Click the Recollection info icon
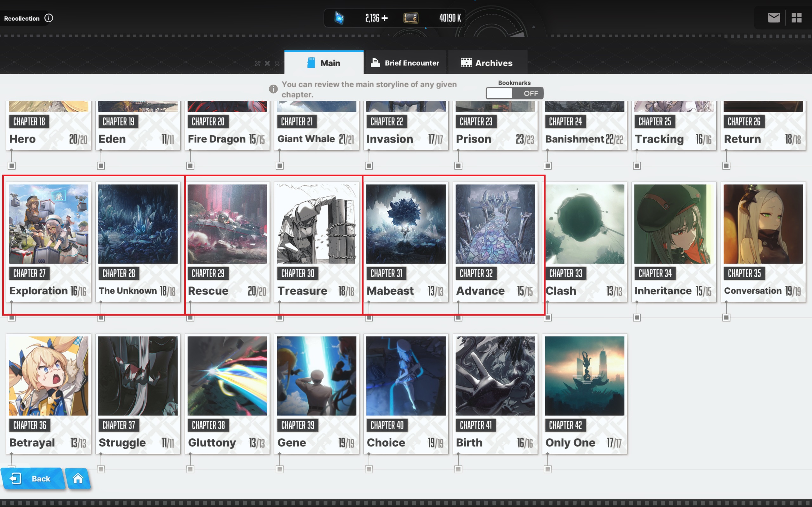 pyautogui.click(x=49, y=18)
